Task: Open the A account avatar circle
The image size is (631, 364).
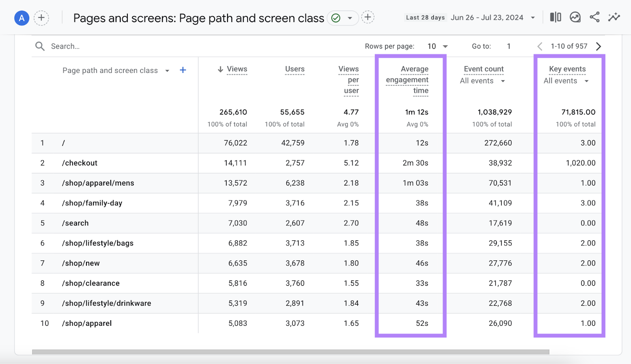Action: 22,18
